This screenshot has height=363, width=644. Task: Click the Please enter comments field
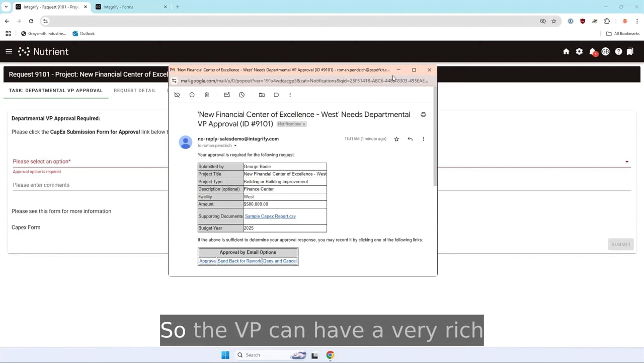click(x=321, y=185)
